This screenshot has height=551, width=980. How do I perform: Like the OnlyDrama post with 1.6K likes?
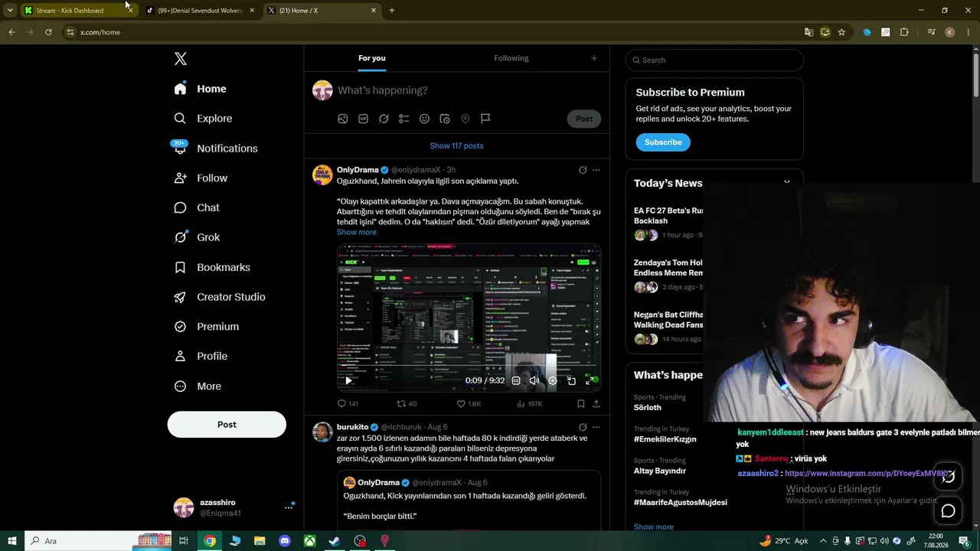(469, 403)
